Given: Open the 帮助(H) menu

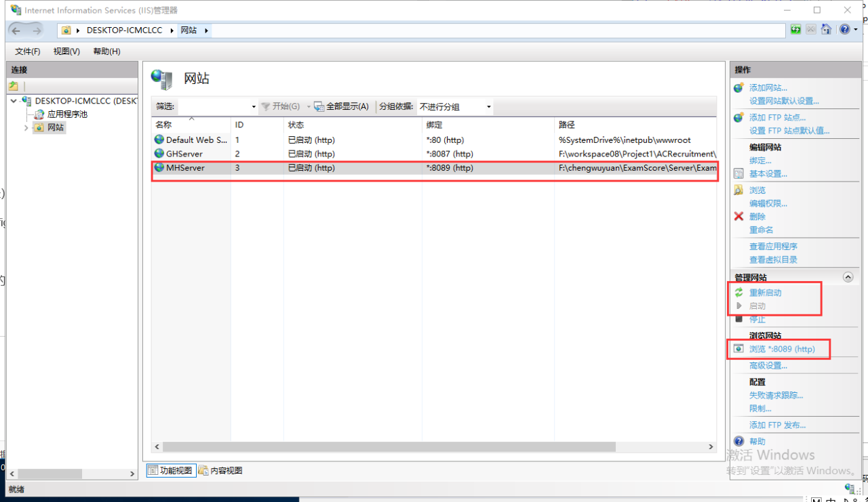Looking at the screenshot, I should (x=106, y=51).
